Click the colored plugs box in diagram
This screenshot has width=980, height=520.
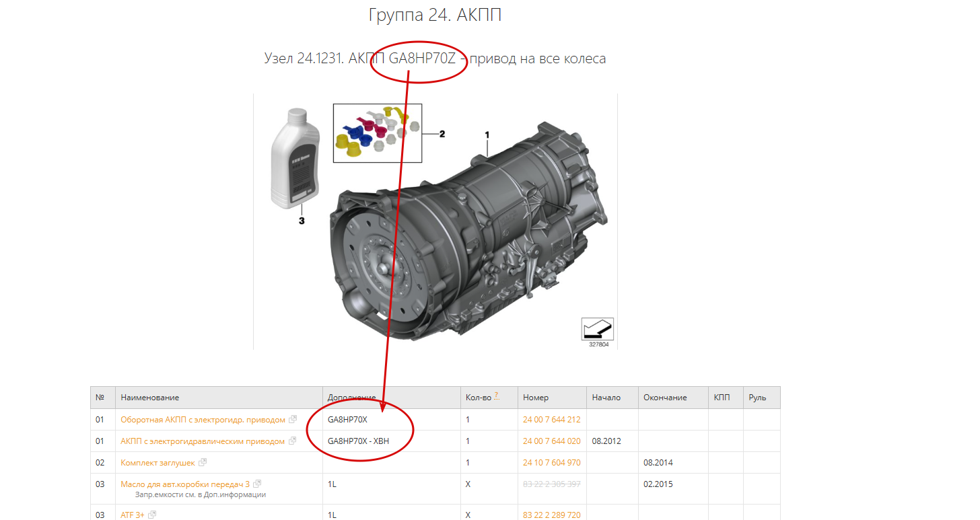(x=378, y=133)
